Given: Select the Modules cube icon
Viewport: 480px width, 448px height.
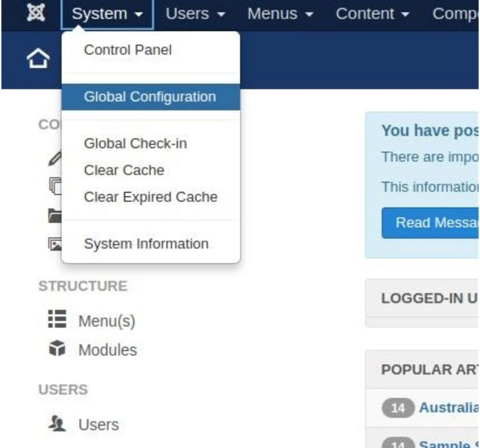Looking at the screenshot, I should tap(58, 349).
